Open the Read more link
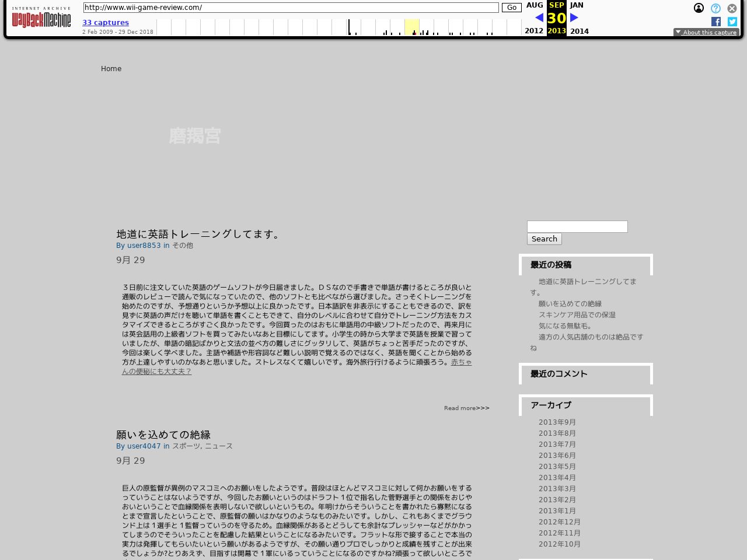Viewport: 747px width, 560px height. pos(466,408)
